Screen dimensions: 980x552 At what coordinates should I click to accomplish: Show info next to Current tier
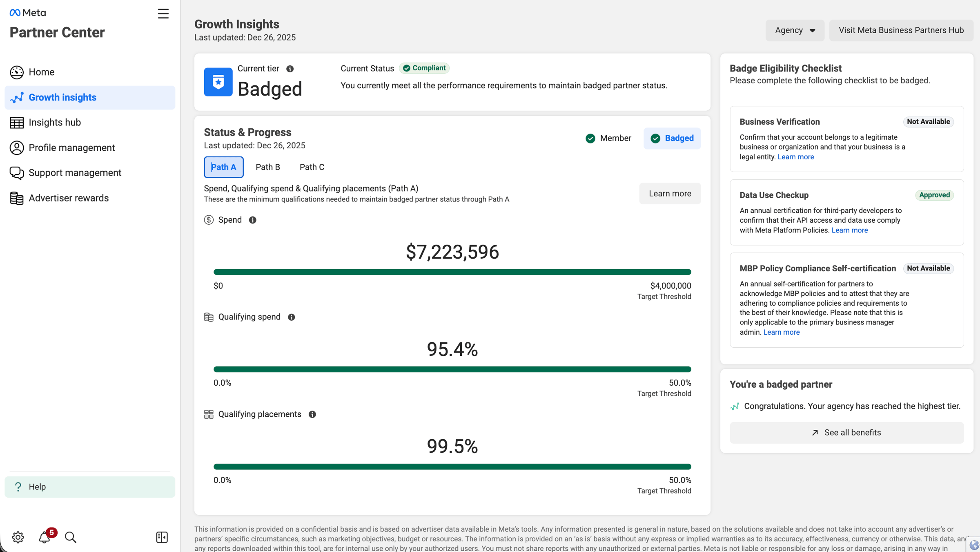pos(290,69)
